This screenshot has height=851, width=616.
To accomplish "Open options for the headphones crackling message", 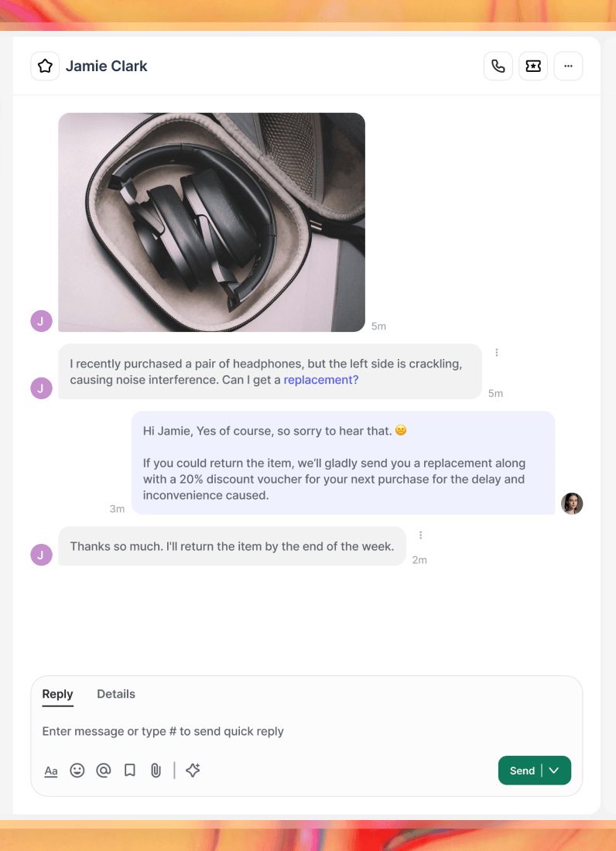I will pos(497,353).
